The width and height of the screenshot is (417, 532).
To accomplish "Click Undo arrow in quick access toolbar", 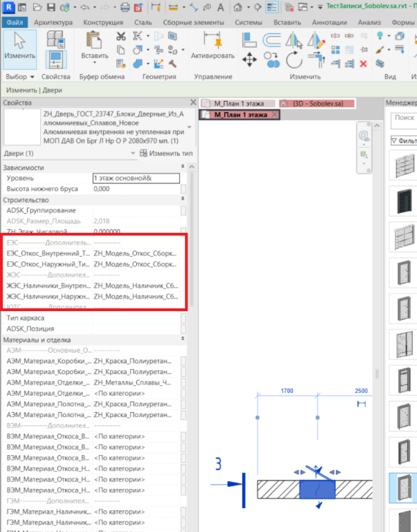I will 85,7.
